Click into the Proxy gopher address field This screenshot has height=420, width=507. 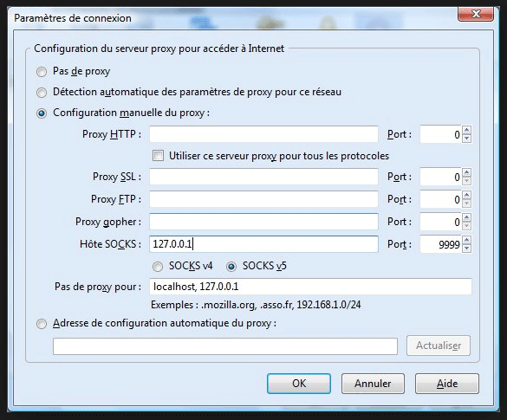coord(263,222)
